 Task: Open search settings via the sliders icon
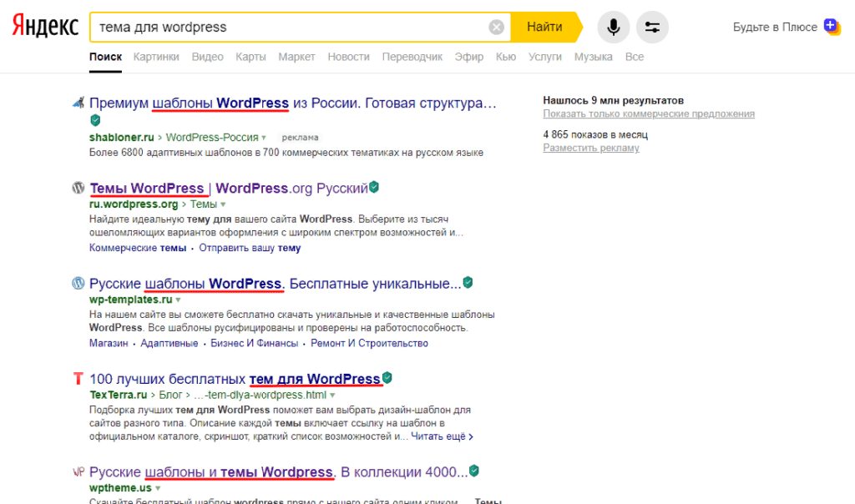652,27
